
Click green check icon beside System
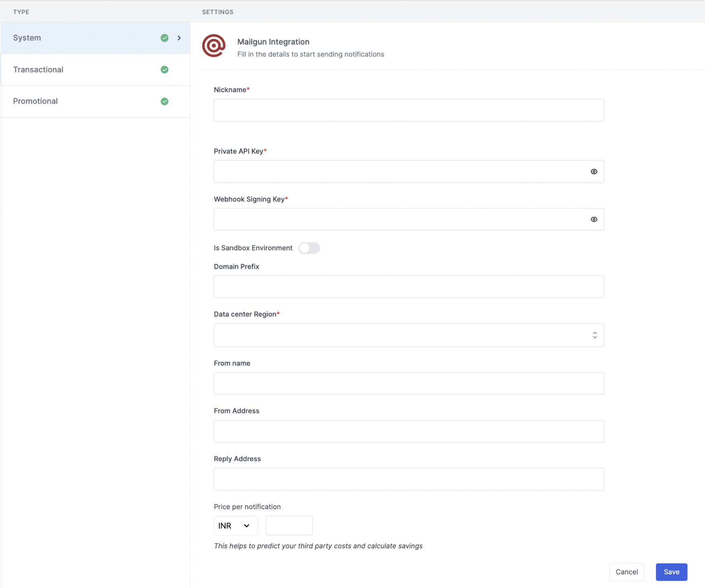165,38
